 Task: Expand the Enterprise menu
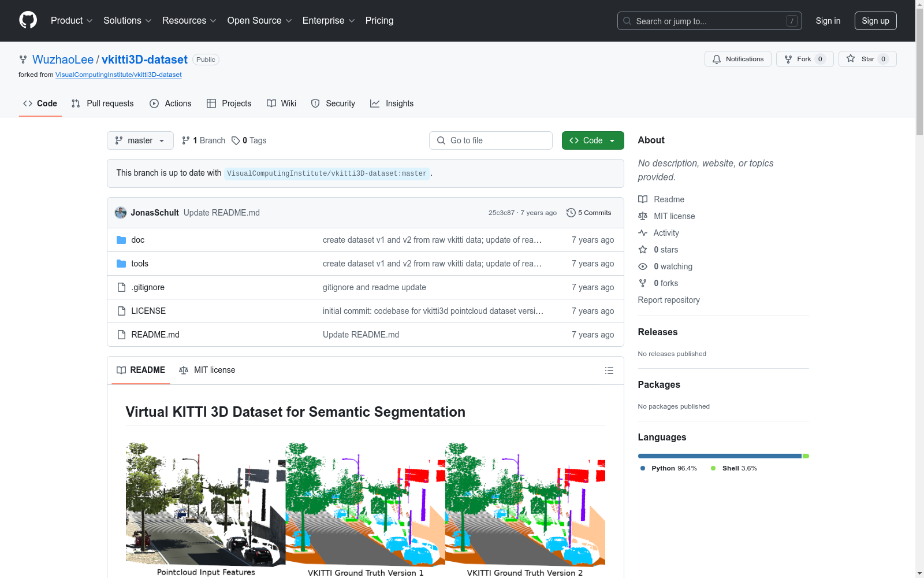pos(329,21)
